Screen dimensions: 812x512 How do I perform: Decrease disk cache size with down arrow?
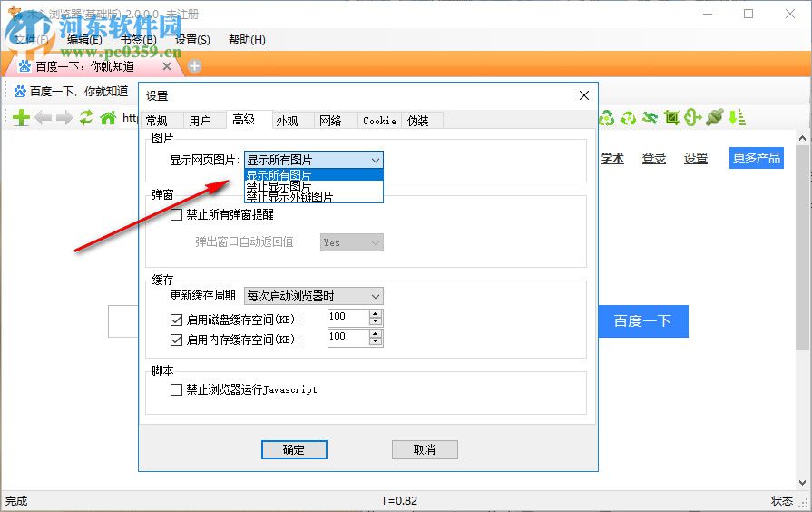[x=376, y=321]
